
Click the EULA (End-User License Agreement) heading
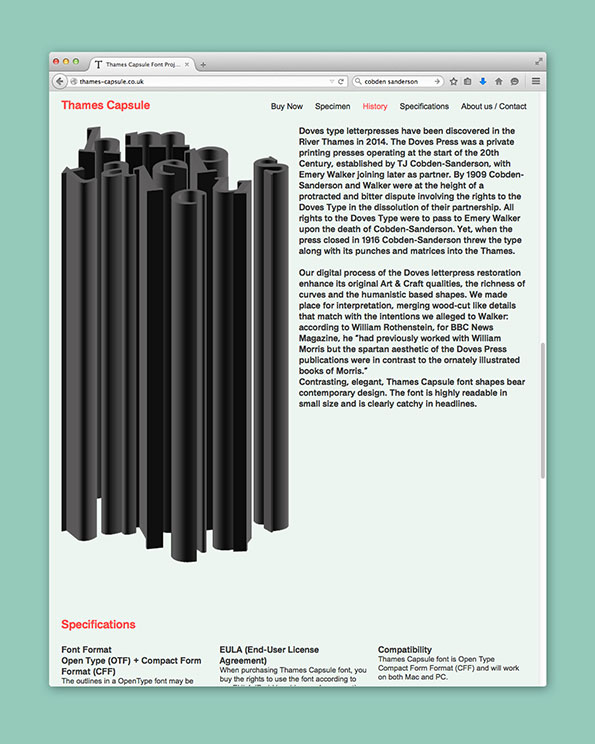[x=269, y=655]
